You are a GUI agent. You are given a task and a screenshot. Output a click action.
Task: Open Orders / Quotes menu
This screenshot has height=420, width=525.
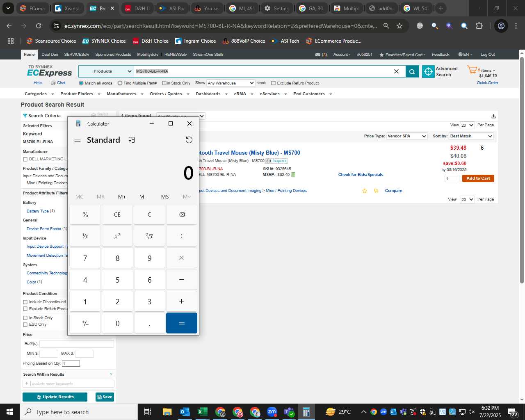coord(169,94)
